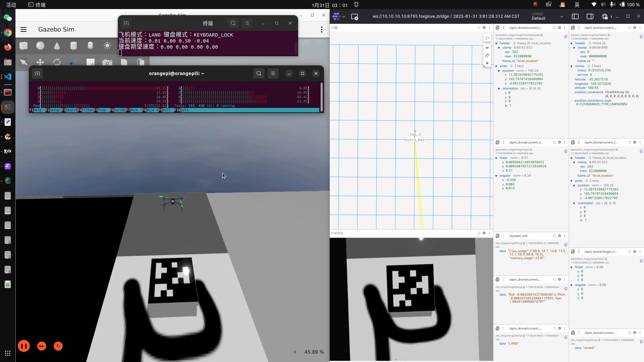Image resolution: width=644 pixels, height=362 pixels.
Task: Step the Gazebo simulation forward
Action: [42, 346]
